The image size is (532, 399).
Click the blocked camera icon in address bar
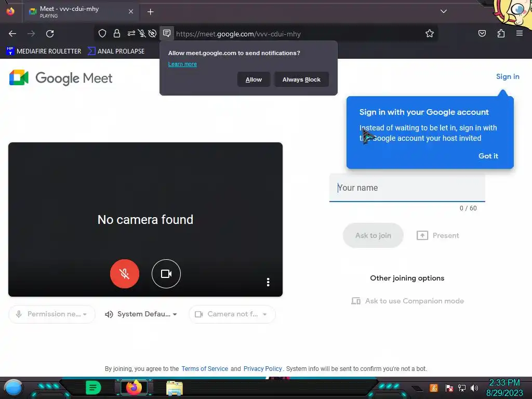pyautogui.click(x=152, y=33)
